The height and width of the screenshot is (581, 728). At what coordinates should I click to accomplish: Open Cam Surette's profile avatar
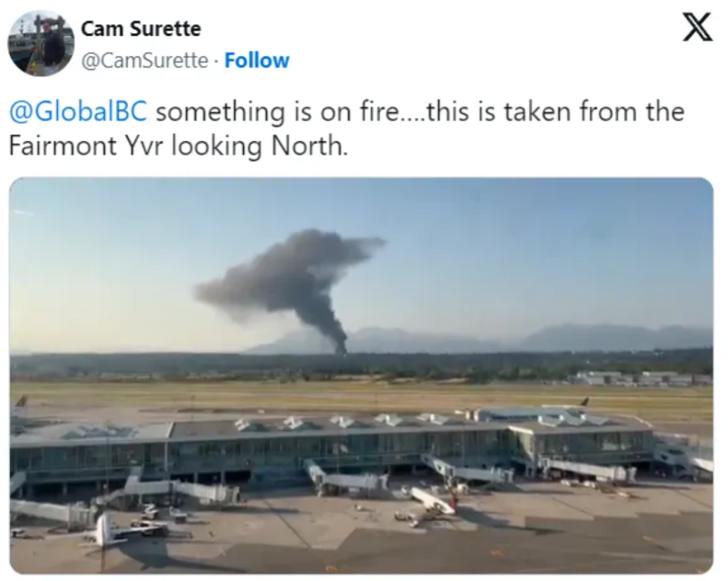[41, 44]
